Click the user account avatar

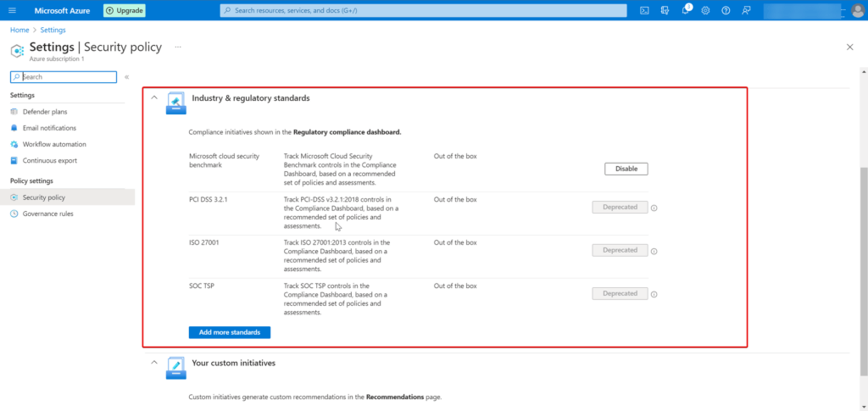tap(859, 10)
